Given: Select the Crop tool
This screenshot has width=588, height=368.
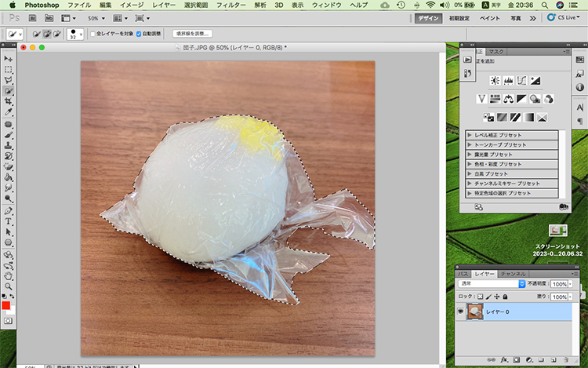Looking at the screenshot, I should [x=9, y=101].
